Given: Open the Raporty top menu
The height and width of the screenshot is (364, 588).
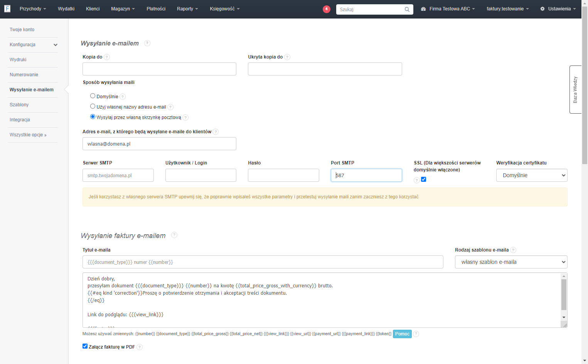Looking at the screenshot, I should click(x=187, y=9).
